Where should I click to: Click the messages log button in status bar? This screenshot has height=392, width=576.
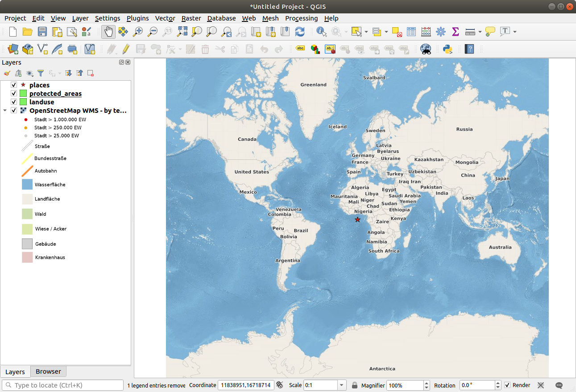pos(559,385)
